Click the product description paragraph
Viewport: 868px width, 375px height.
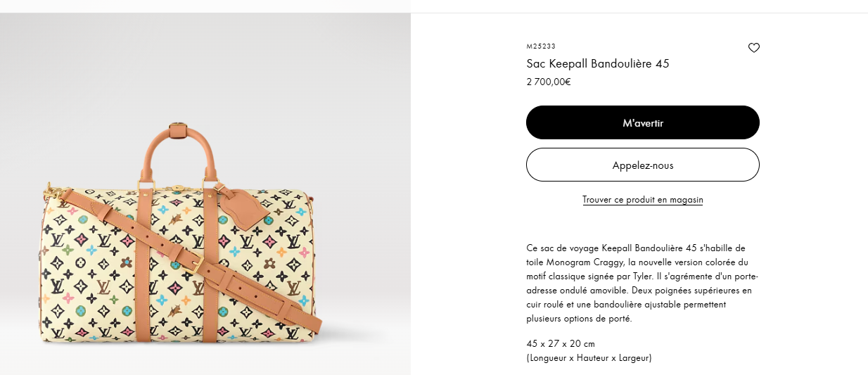640,284
